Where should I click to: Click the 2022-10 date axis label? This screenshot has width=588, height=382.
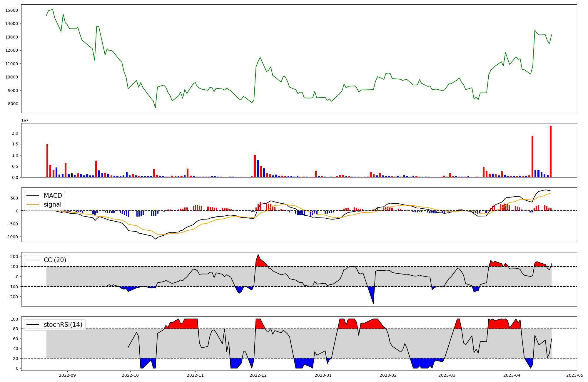tap(130, 375)
